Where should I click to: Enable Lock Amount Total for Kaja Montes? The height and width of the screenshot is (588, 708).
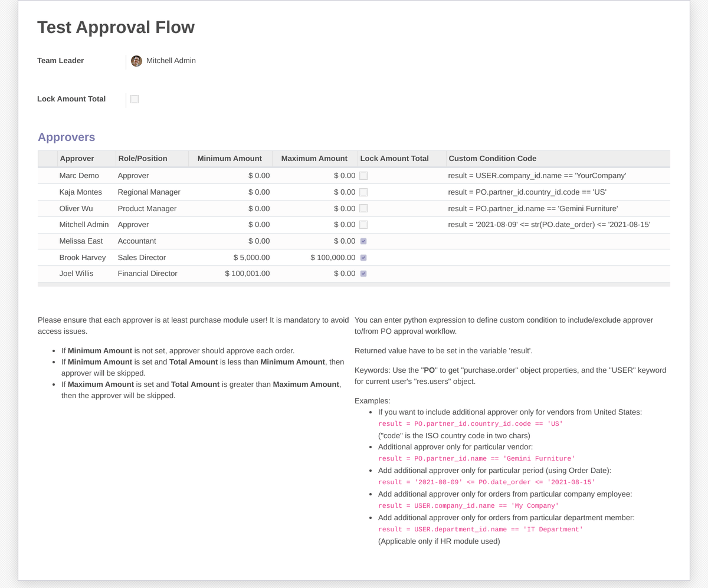pyautogui.click(x=363, y=192)
